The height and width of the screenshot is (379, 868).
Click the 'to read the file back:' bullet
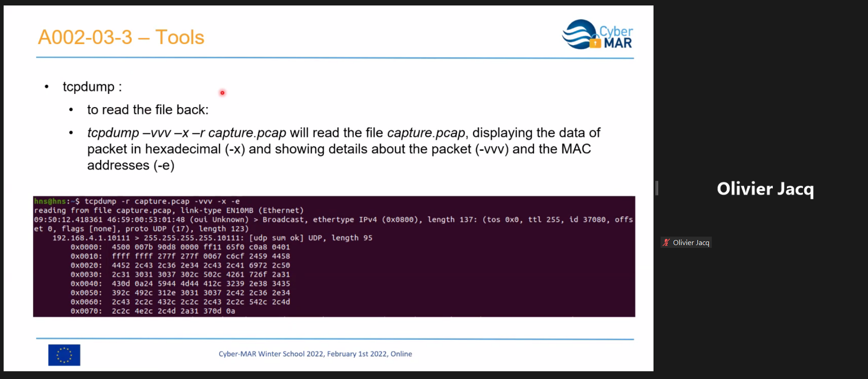click(148, 110)
